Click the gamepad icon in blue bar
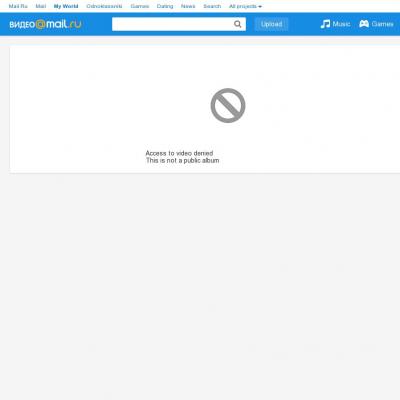This screenshot has height=400, width=400. [x=364, y=24]
